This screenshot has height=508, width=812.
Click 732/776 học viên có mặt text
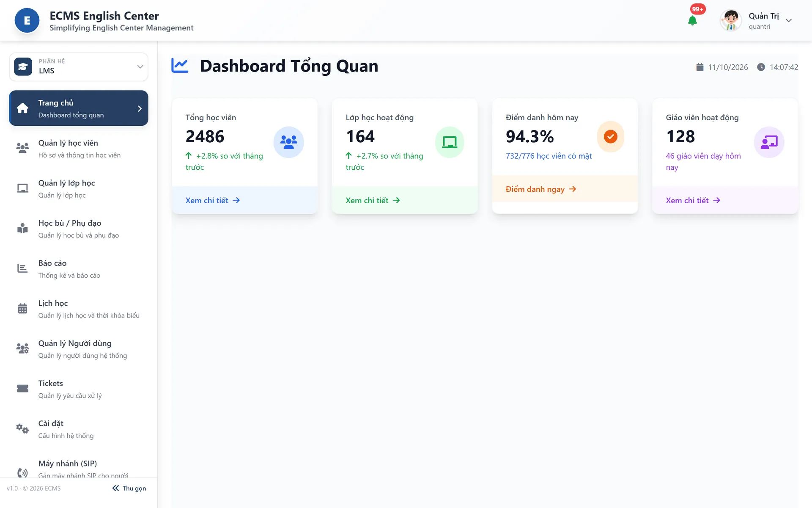[x=549, y=156]
